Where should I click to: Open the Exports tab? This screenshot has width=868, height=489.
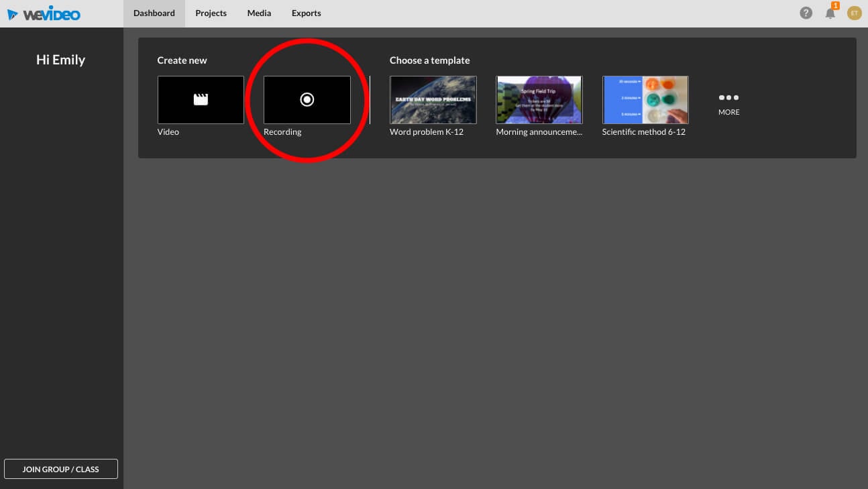click(x=306, y=13)
